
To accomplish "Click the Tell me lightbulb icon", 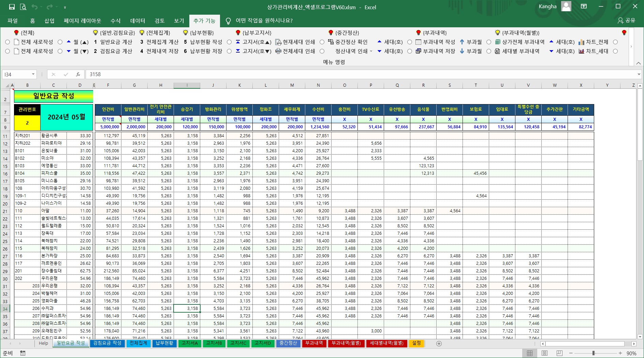I will point(228,21).
